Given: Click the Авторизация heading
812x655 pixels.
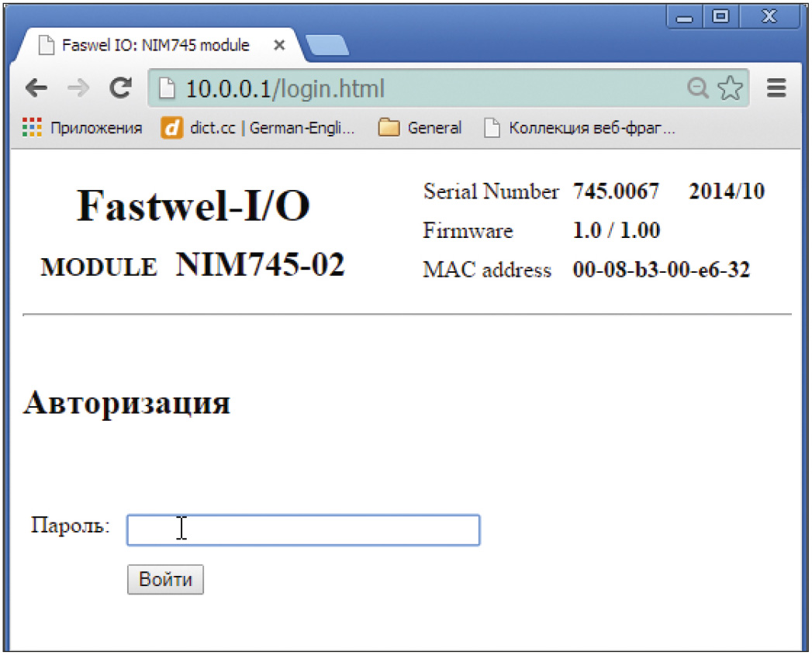Looking at the screenshot, I should [127, 403].
